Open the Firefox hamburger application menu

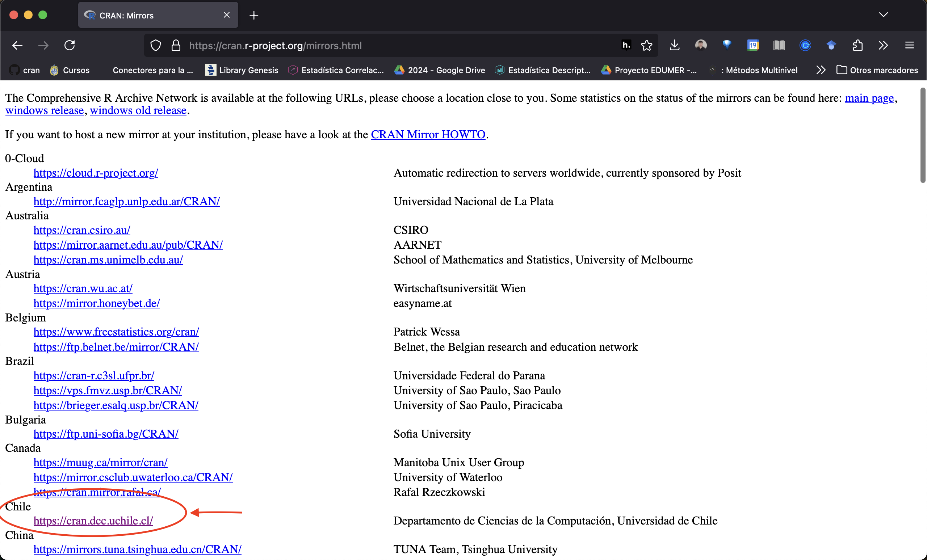pos(909,46)
